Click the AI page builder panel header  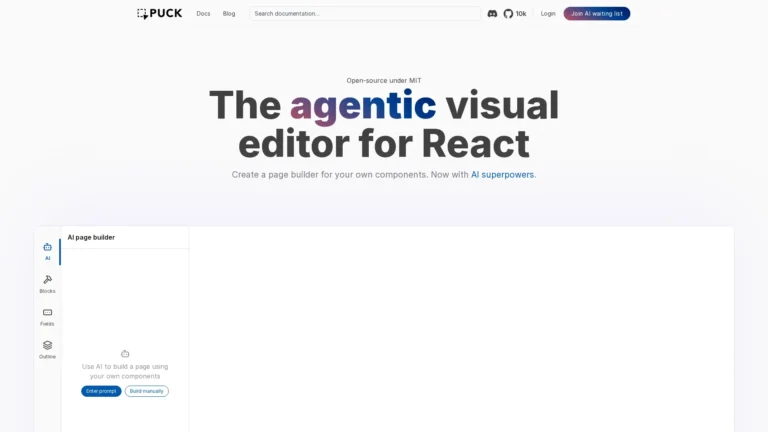click(x=91, y=237)
